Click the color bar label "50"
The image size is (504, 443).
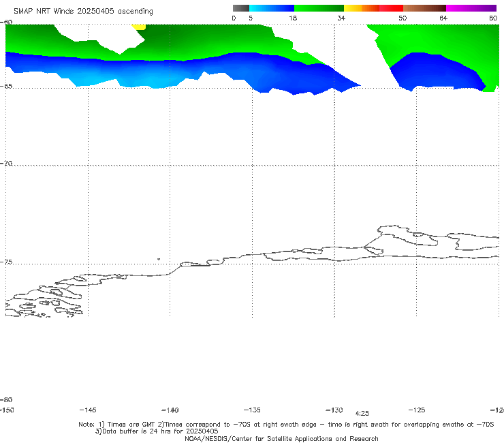coord(403,18)
